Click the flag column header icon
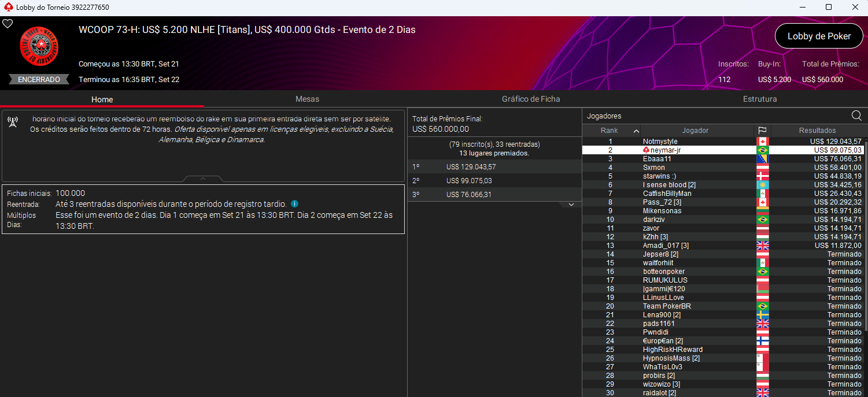 click(x=762, y=131)
